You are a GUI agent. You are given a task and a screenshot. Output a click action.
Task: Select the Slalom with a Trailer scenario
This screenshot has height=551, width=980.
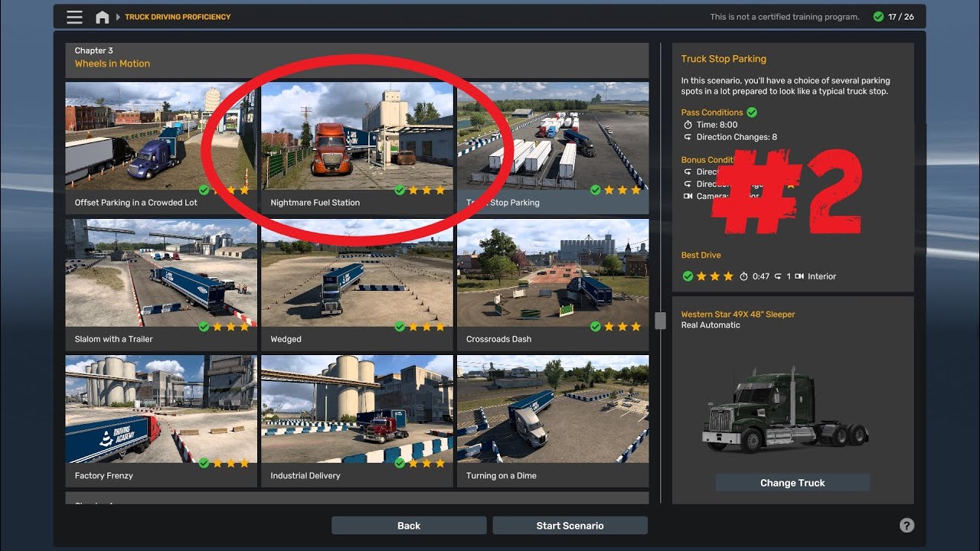click(x=161, y=285)
